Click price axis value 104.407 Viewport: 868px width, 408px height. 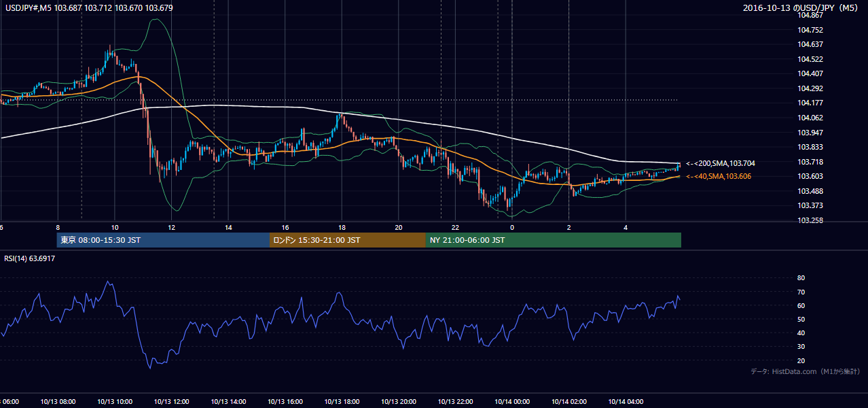810,73
